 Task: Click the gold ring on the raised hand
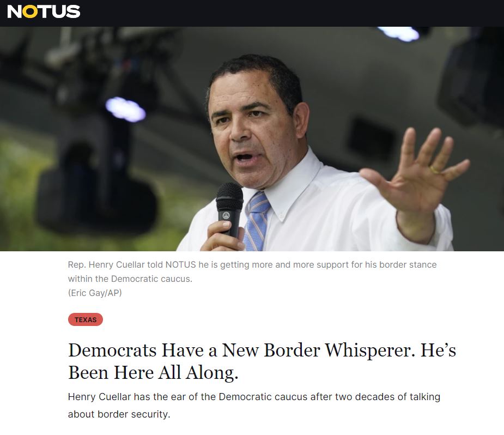point(435,170)
